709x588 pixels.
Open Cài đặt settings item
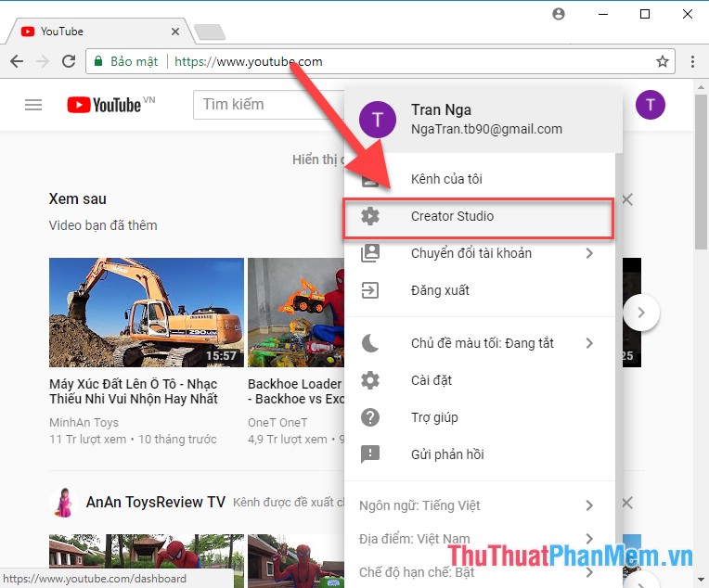coord(479,380)
